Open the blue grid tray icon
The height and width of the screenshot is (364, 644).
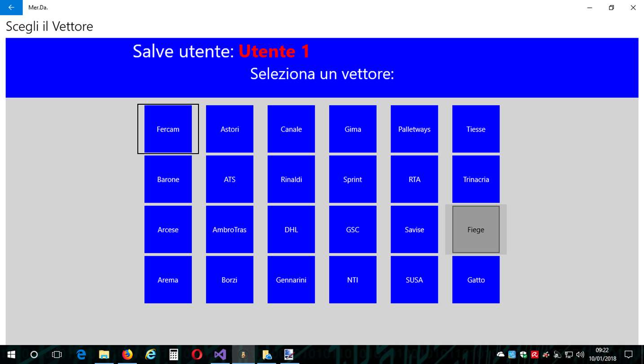pyautogui.click(x=512, y=355)
